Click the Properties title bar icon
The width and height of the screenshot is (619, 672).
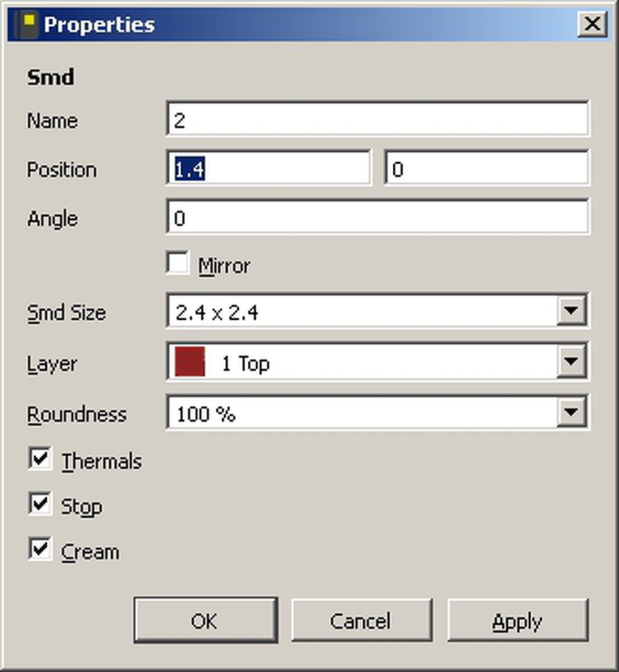[27, 25]
